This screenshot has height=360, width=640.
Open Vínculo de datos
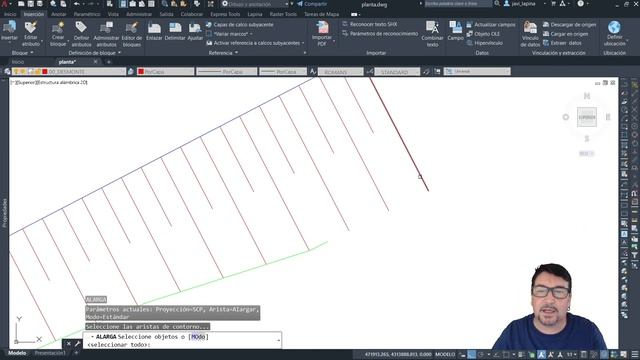(x=530, y=33)
